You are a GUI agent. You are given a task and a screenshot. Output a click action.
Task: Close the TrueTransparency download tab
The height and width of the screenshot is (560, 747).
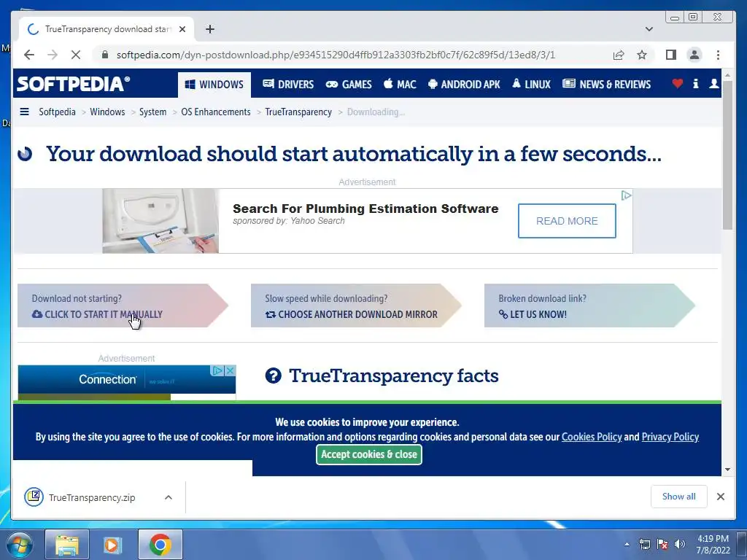[x=182, y=29]
